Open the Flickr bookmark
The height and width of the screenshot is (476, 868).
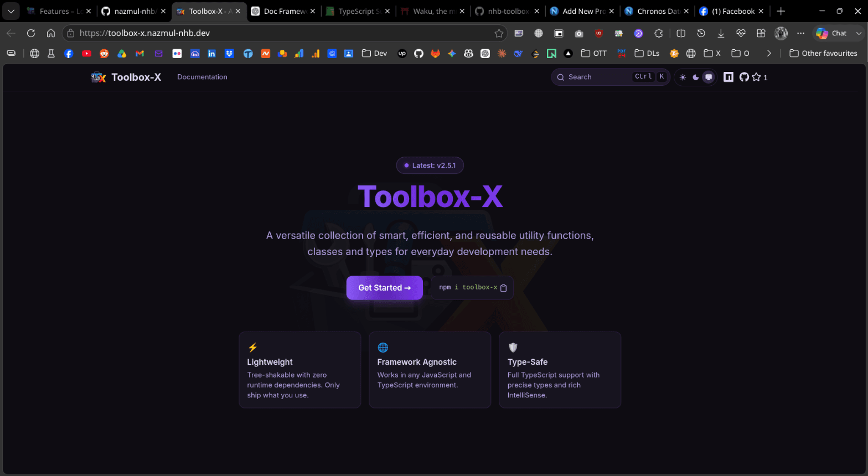(177, 54)
